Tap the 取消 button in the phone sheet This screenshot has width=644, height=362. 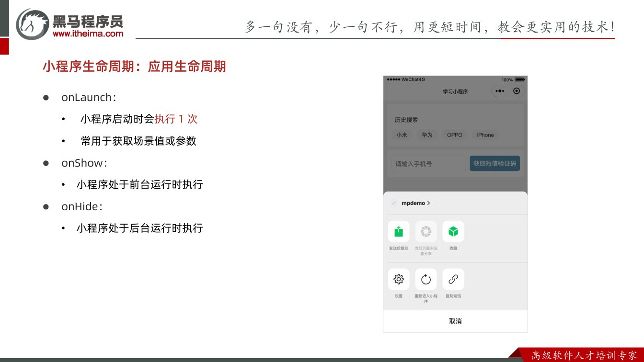pos(455,321)
